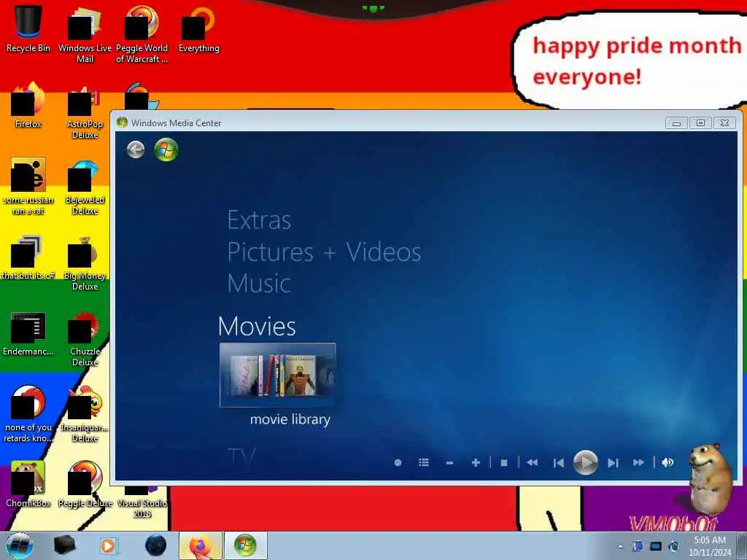Viewport: 747px width, 560px height.
Task: Open Chuzzle Deluxe desktop icon
Action: (85, 339)
